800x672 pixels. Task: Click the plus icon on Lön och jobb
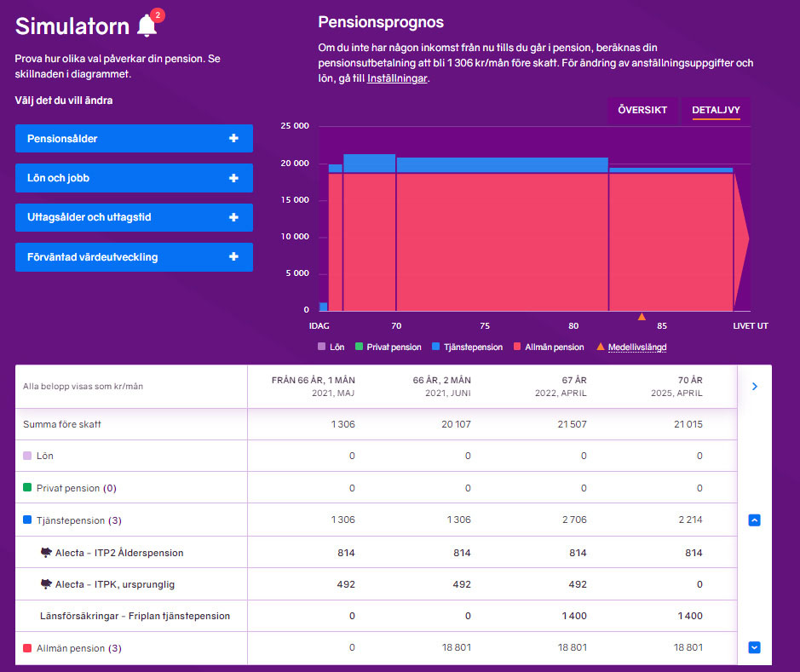coord(233,178)
